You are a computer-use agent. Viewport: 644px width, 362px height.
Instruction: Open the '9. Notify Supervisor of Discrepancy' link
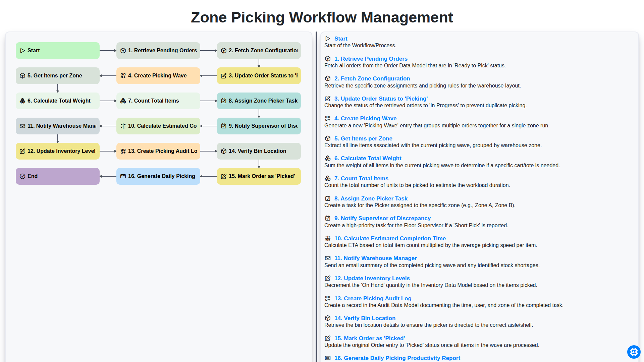click(x=382, y=218)
